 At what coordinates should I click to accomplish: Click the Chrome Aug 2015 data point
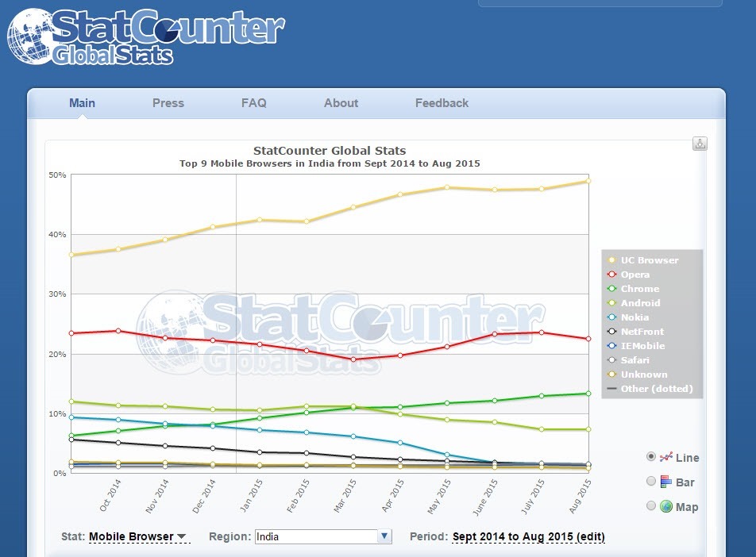588,394
